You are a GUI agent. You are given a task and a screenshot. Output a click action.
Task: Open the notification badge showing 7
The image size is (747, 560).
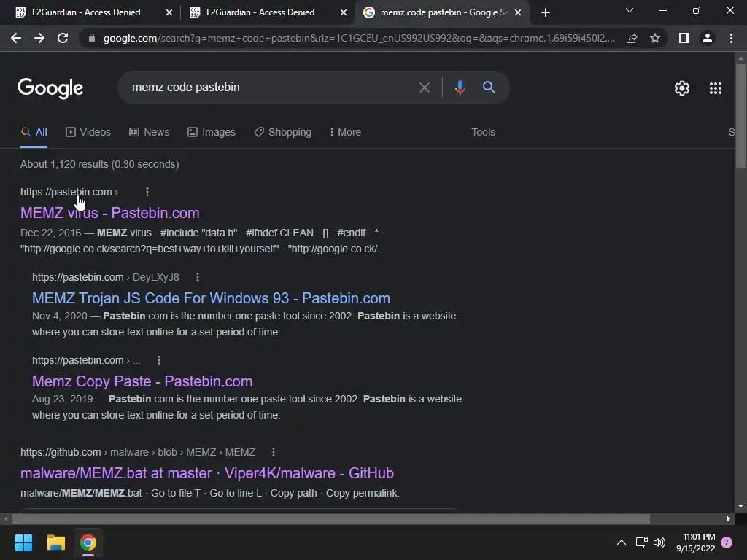[x=727, y=542]
